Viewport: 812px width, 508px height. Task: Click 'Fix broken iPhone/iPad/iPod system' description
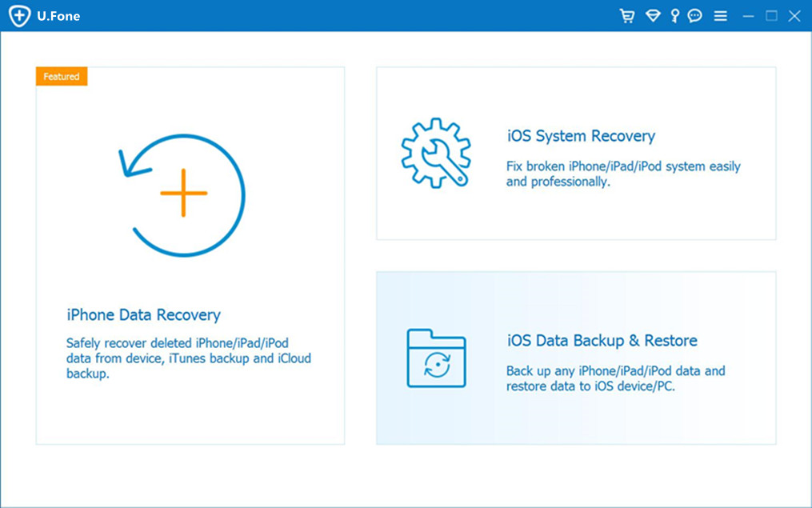coord(623,174)
